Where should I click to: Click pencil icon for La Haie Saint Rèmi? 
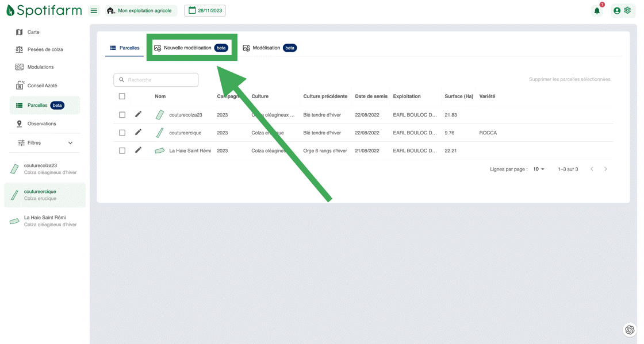[x=138, y=150]
